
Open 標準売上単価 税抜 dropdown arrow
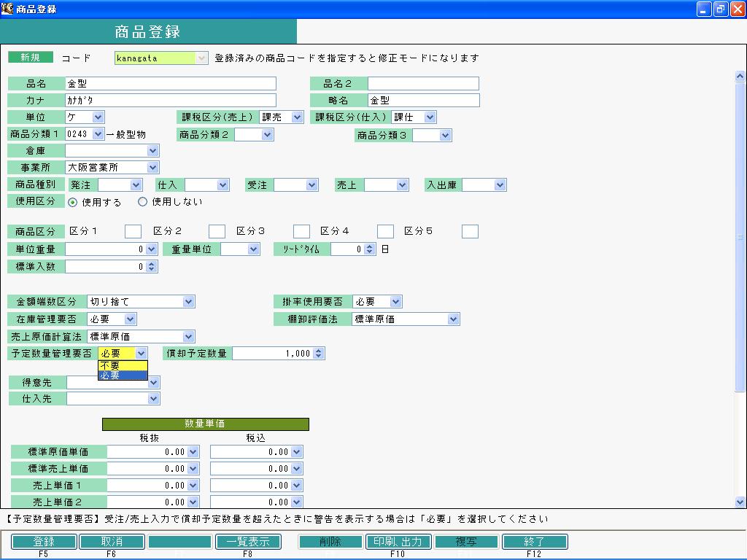tap(193, 469)
